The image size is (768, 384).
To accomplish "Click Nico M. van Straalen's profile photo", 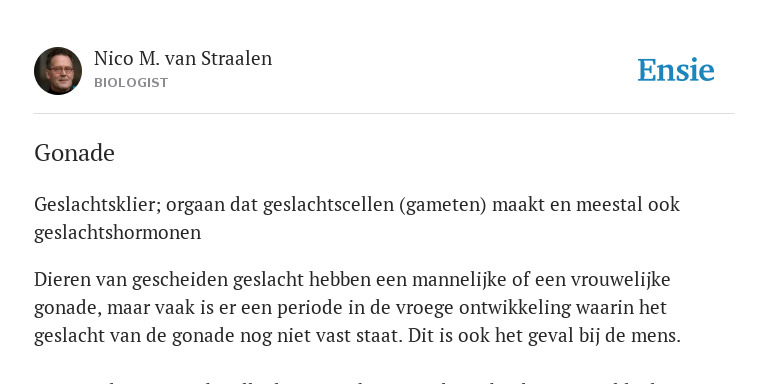I will 58,71.
